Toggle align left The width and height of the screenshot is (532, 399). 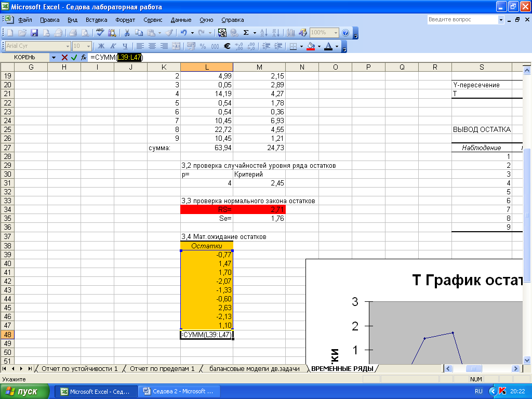pos(140,46)
